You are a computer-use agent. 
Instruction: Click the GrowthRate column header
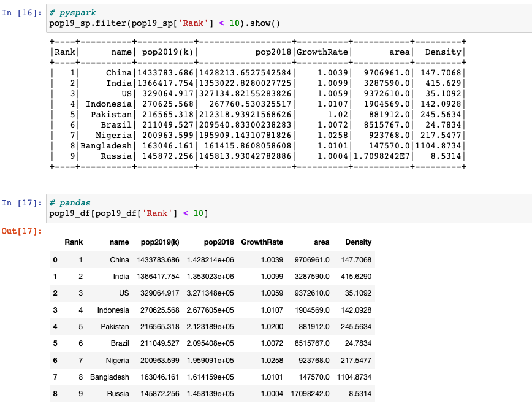[x=262, y=242]
